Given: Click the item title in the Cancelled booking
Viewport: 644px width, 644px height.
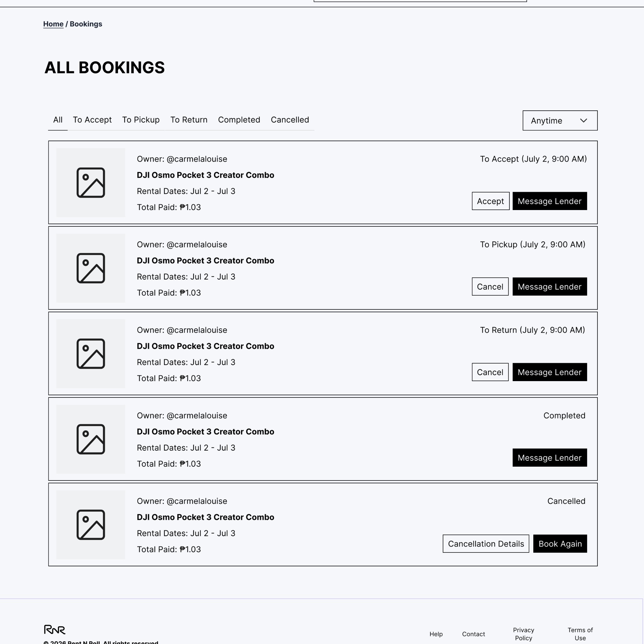Looking at the screenshot, I should tap(205, 517).
